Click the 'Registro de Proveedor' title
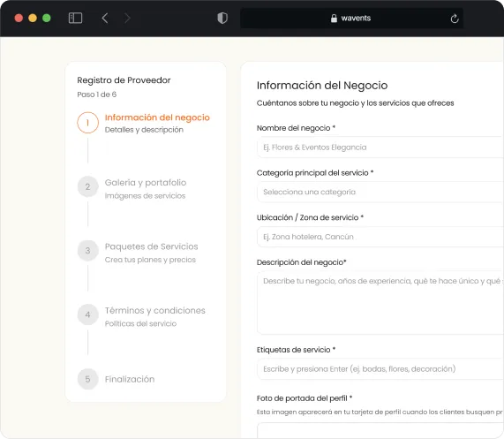This screenshot has height=439, width=504. point(124,80)
